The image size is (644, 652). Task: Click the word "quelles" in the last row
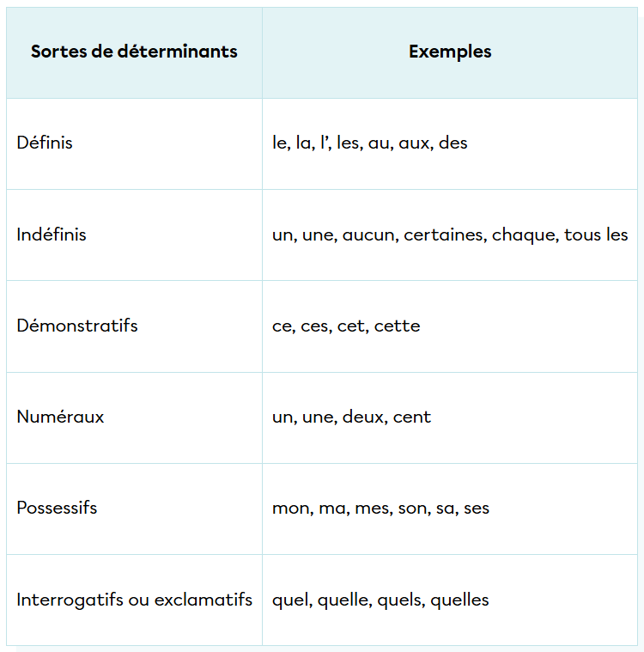(460, 600)
